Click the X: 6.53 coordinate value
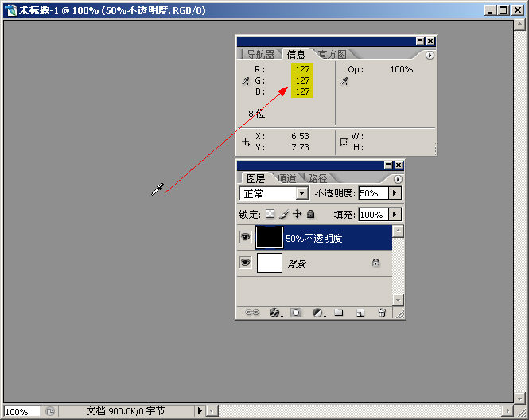The height and width of the screenshot is (420, 529). pyautogui.click(x=300, y=136)
